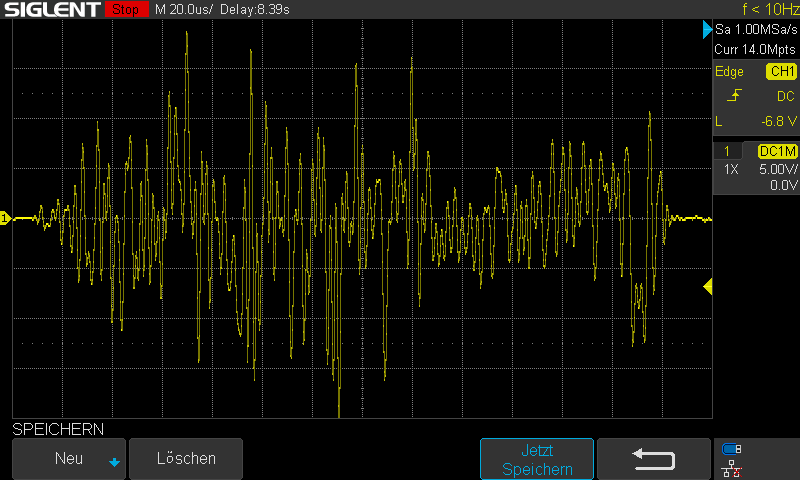Viewport: 800px width, 480px height.
Task: Click the USB device status icon
Action: pyautogui.click(x=732, y=449)
